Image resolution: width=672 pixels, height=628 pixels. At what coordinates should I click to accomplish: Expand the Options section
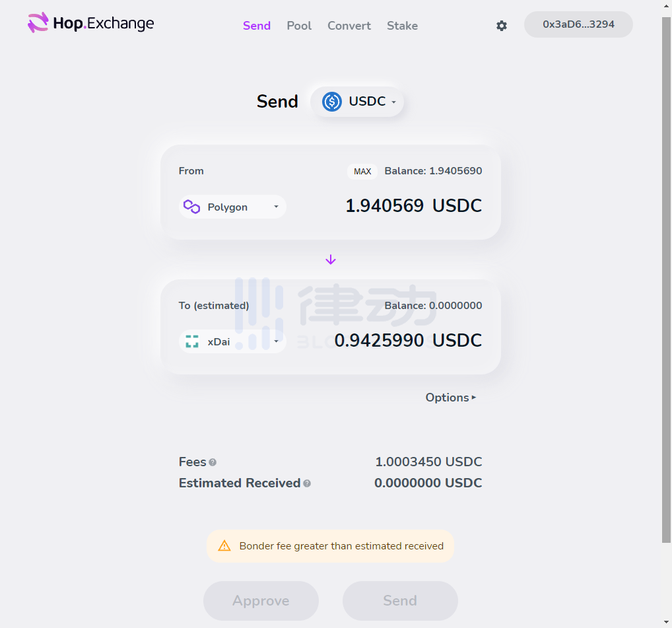click(x=451, y=398)
